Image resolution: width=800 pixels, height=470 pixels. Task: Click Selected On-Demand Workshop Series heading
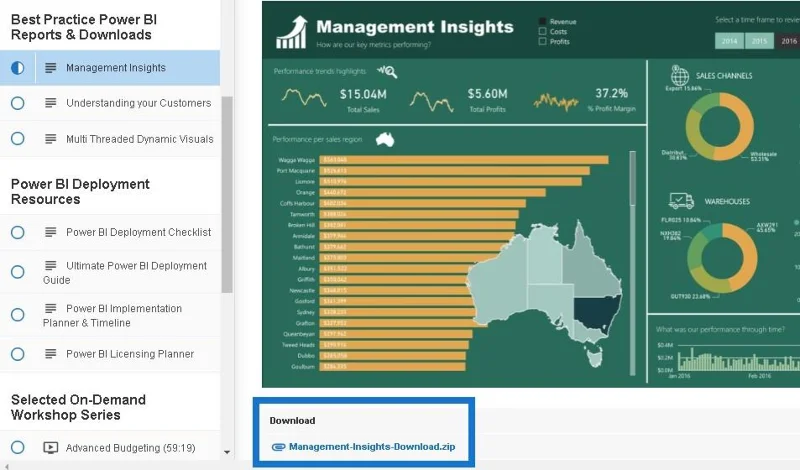click(78, 407)
